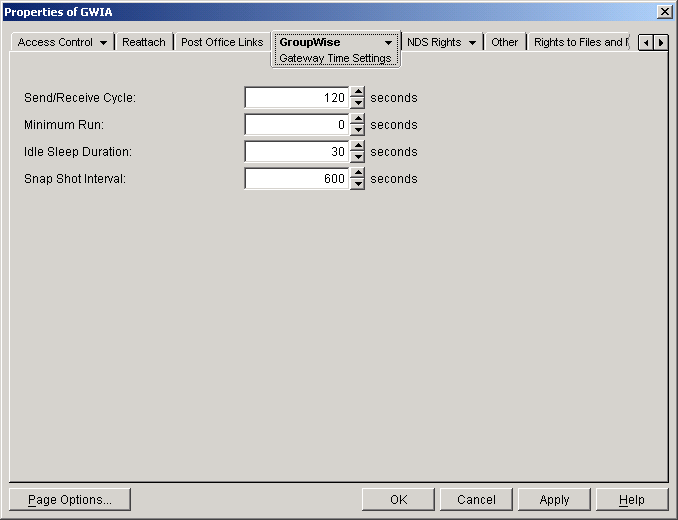Apply the gateway time settings

tap(554, 500)
